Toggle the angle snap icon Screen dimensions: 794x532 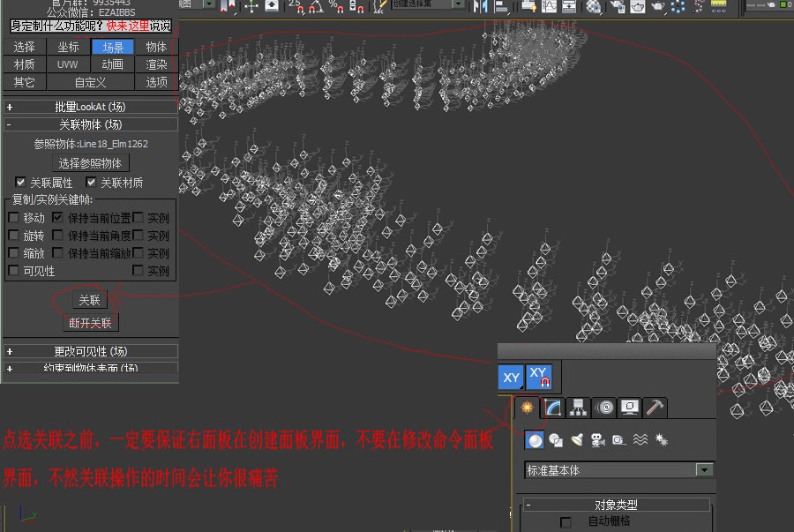pyautogui.click(x=318, y=6)
